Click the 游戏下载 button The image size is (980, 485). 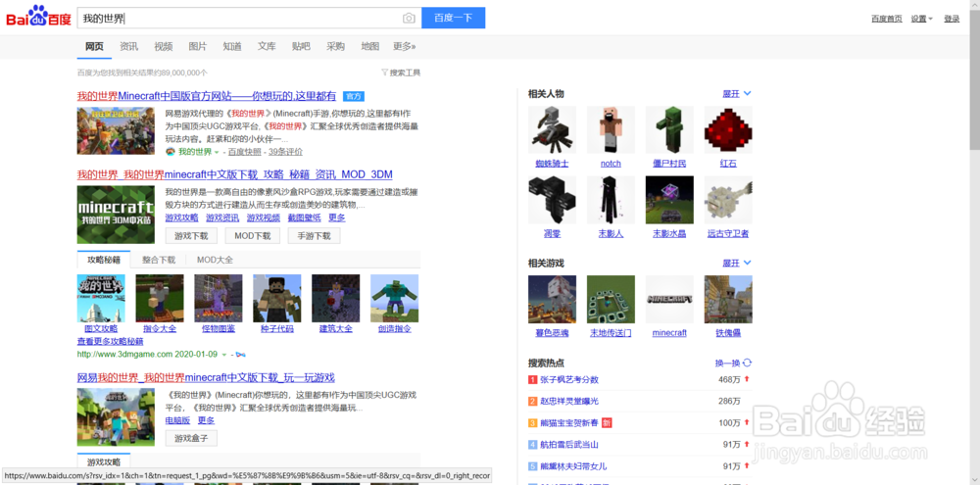coord(191,235)
